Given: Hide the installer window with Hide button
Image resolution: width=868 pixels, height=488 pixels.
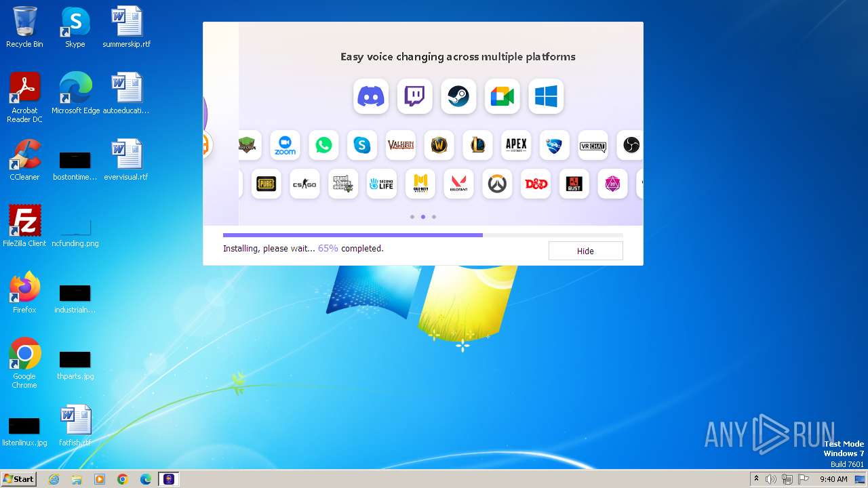Looking at the screenshot, I should tap(585, 251).
